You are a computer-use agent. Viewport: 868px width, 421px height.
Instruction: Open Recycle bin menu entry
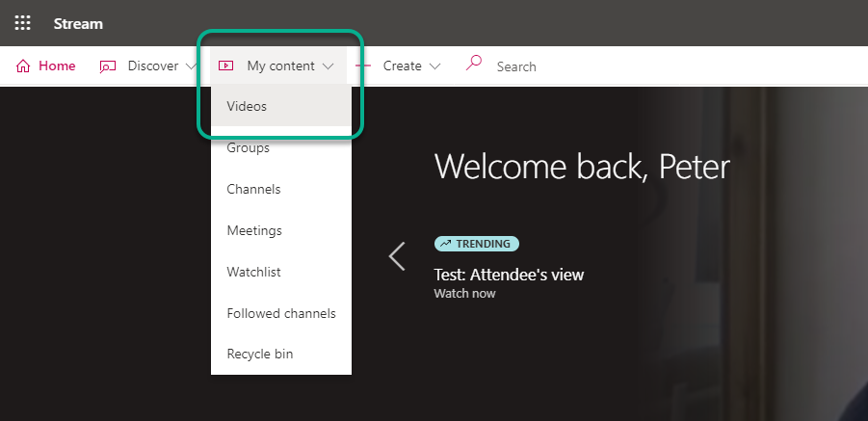click(x=281, y=354)
